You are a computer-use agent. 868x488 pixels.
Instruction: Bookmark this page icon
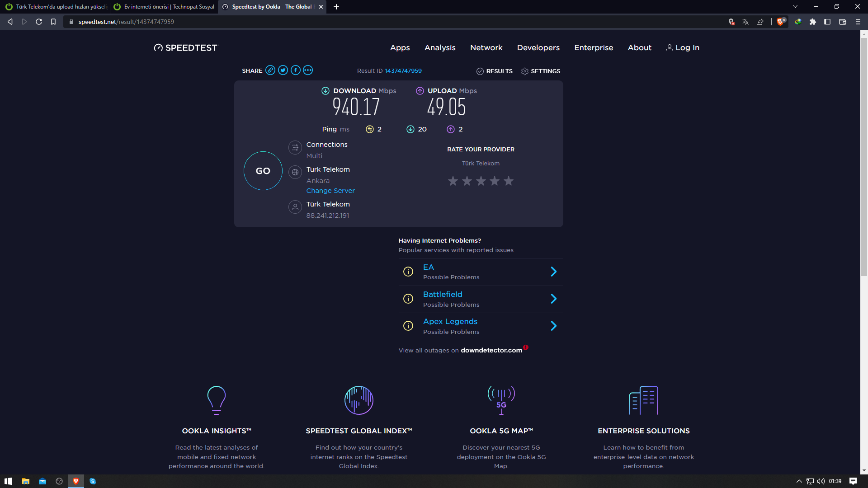pyautogui.click(x=53, y=22)
